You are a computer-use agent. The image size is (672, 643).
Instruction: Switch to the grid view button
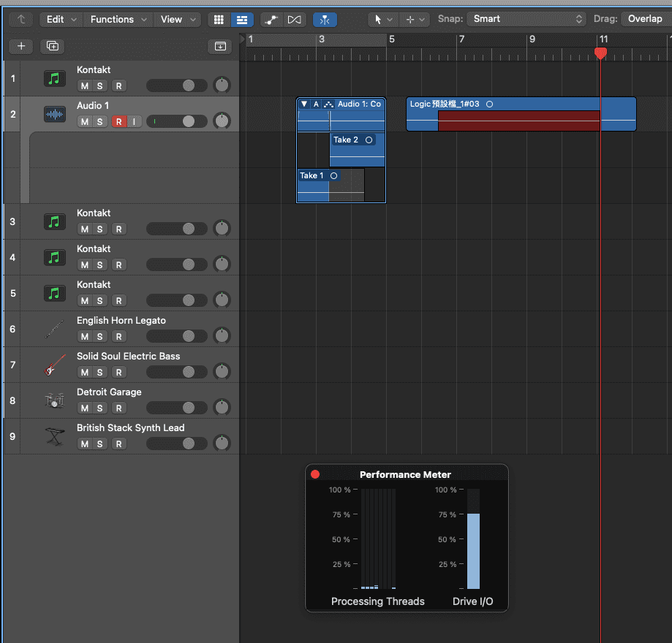[218, 19]
